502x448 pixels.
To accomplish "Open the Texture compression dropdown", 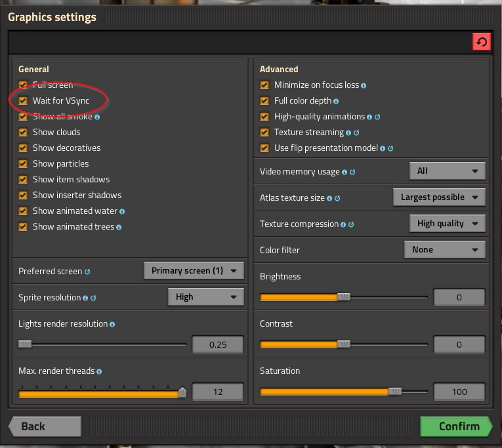I will point(447,224).
